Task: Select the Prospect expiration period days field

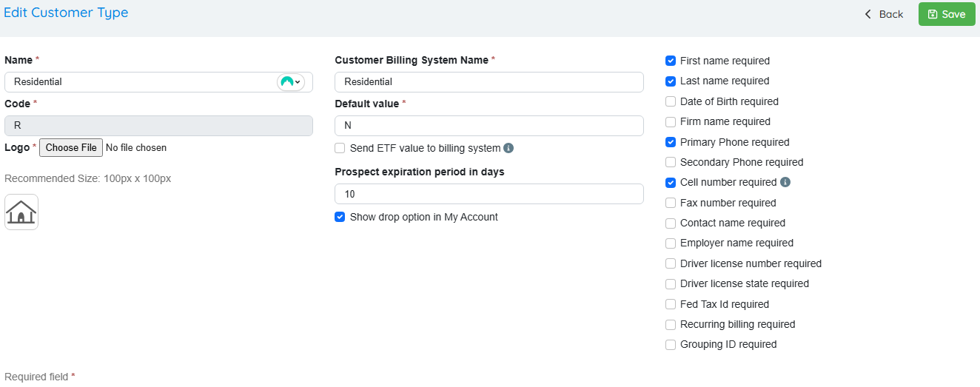Action: pos(489,194)
